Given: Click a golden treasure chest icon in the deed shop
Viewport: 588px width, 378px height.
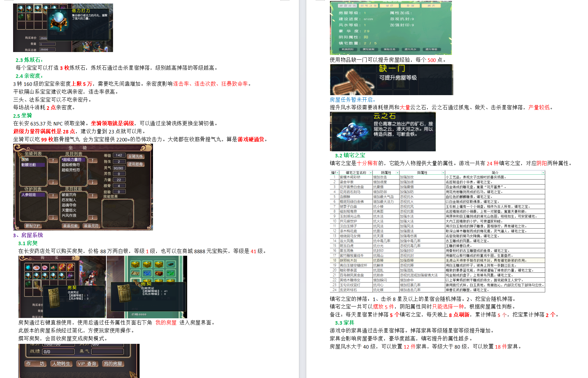Looking at the screenshot, I should (135, 265).
